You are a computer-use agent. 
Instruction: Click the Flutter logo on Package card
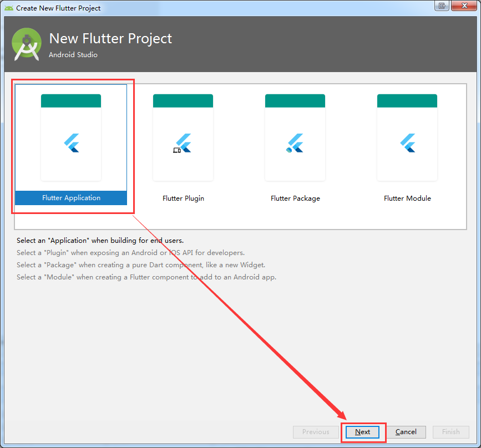[x=295, y=143]
